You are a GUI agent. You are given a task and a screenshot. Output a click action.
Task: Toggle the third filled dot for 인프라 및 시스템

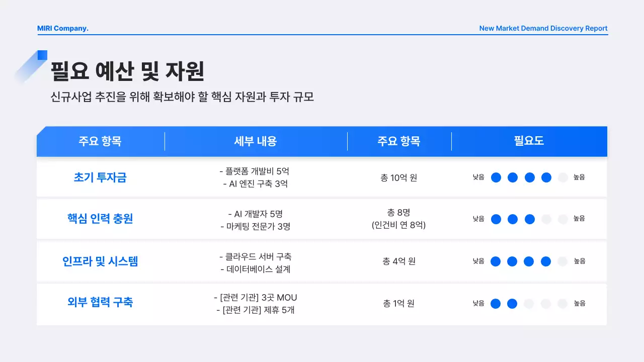[529, 261]
